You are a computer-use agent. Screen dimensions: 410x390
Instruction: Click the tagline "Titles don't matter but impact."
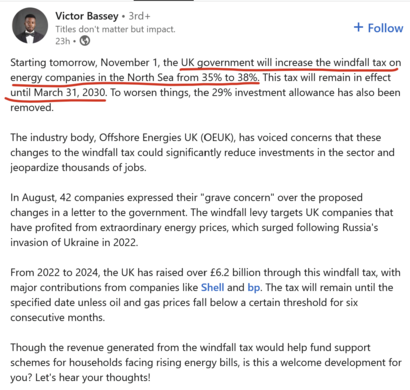(x=115, y=29)
